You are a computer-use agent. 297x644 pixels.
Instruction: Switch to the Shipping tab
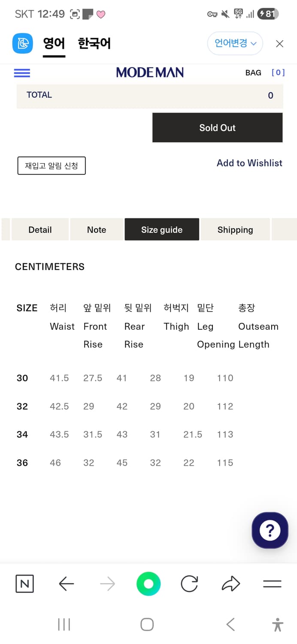235,229
